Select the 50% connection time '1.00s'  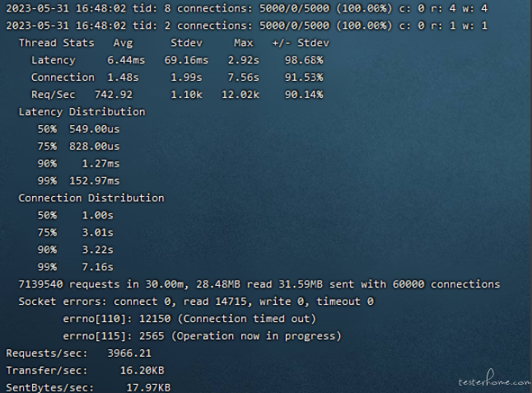[x=97, y=216]
